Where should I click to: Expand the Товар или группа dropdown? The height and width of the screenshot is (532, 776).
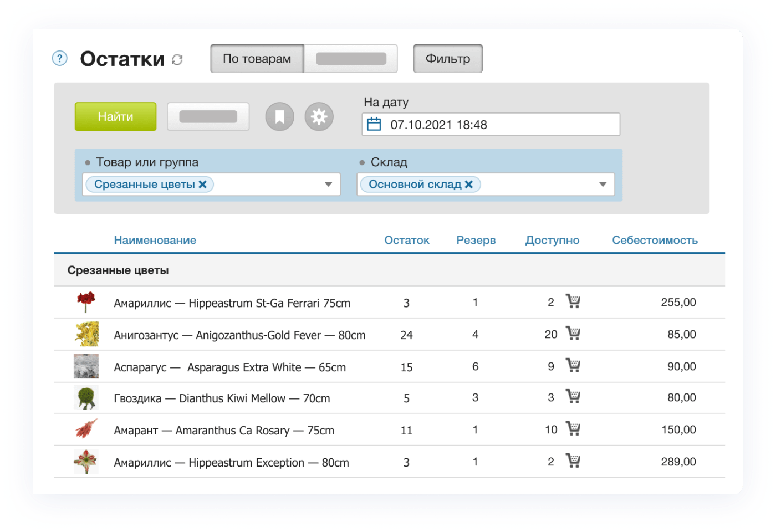pos(328,185)
